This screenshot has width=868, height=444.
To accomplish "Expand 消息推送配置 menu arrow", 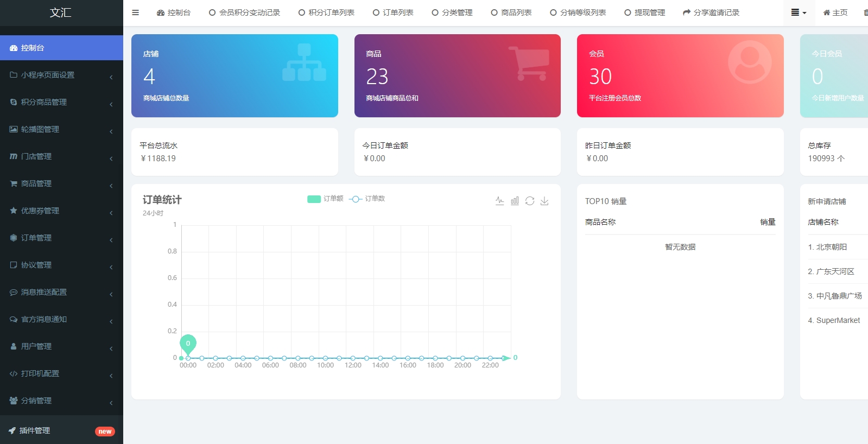I will tap(111, 294).
